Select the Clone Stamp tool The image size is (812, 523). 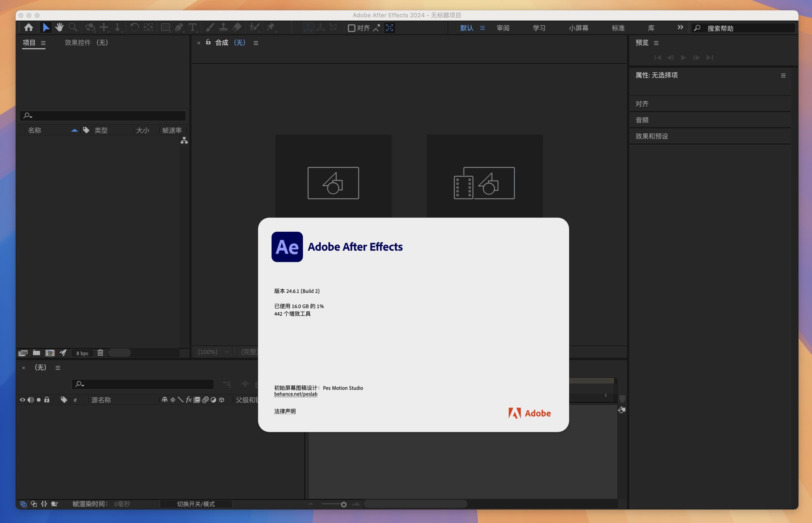[223, 28]
